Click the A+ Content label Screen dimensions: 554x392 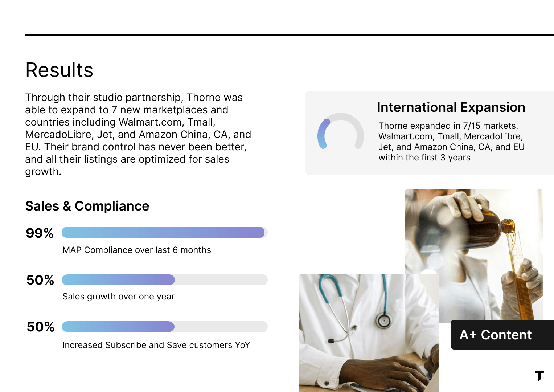coord(496,335)
